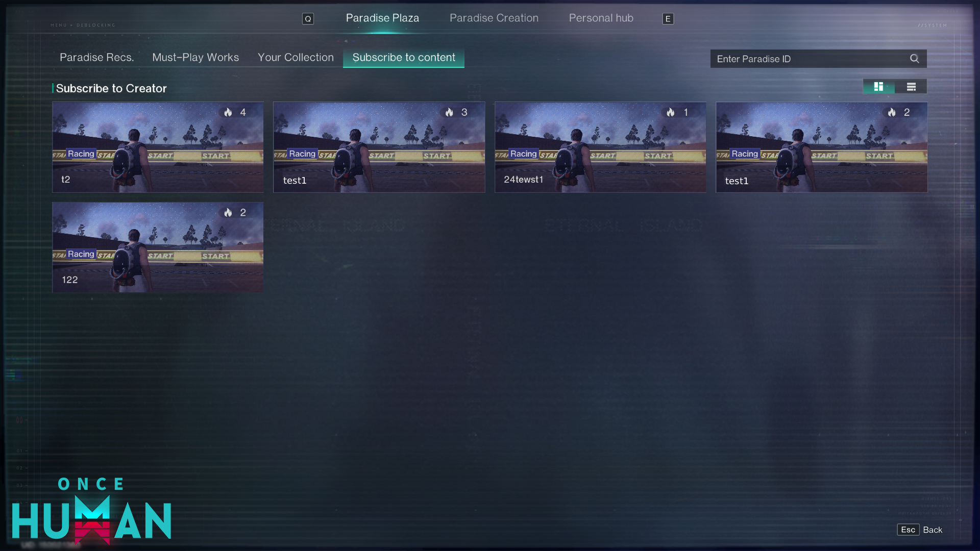Image resolution: width=980 pixels, height=551 pixels.
Task: Click flame popularity icon on t2 card
Action: (228, 112)
